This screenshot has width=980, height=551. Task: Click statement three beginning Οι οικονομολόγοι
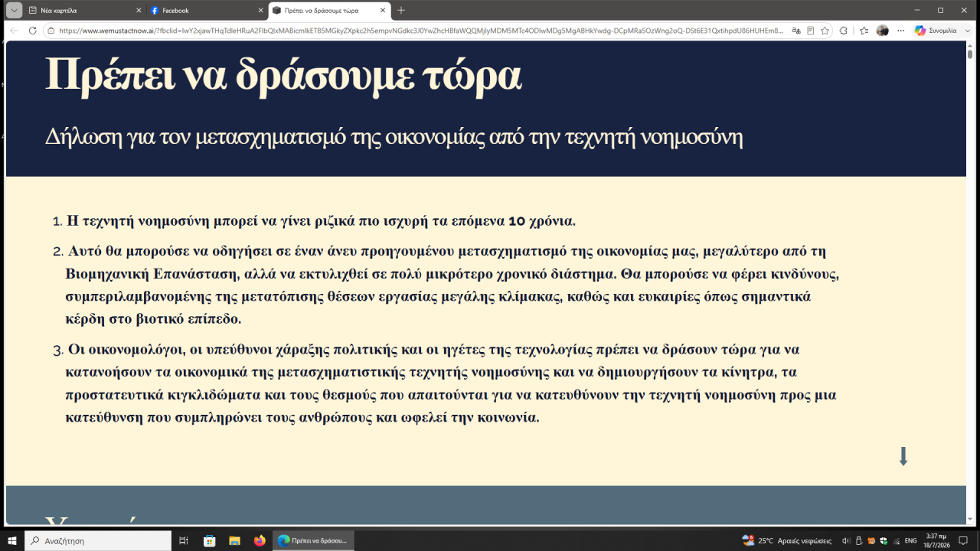tap(451, 383)
